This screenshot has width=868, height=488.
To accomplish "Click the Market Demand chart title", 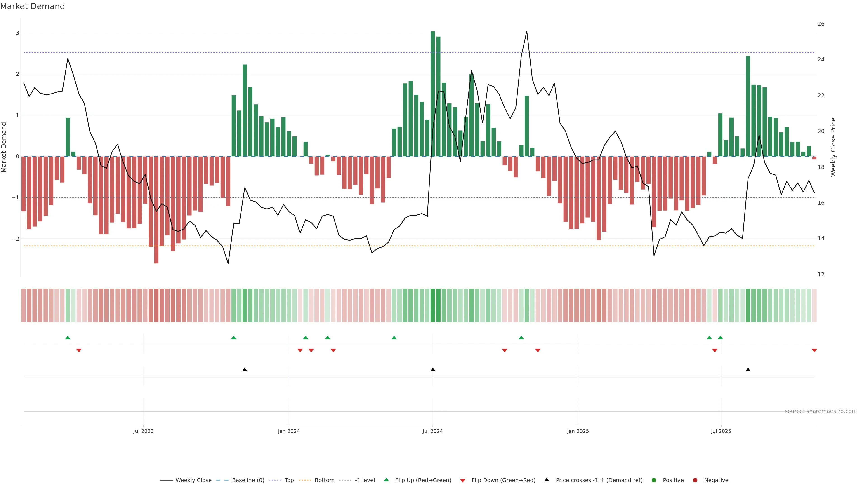I will pos(32,6).
